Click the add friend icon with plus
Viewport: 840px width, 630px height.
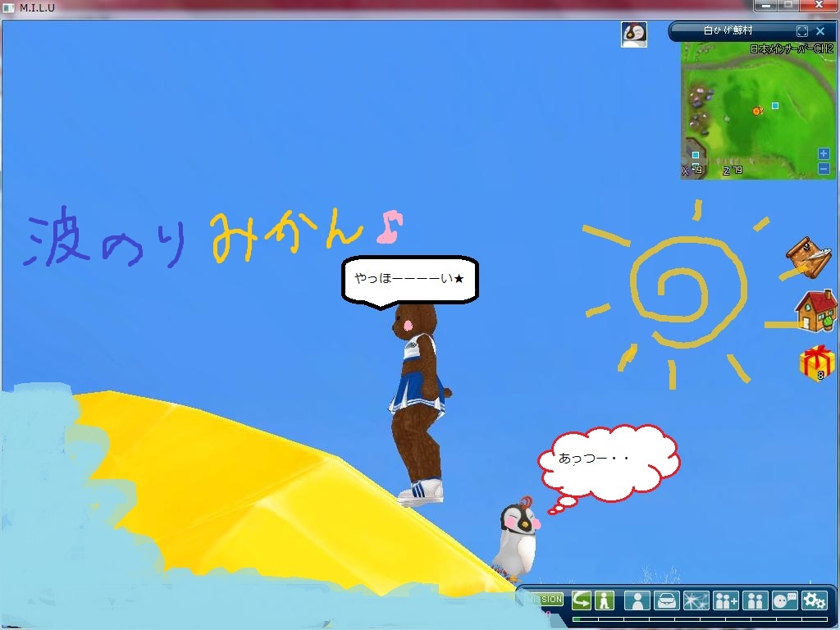click(725, 600)
